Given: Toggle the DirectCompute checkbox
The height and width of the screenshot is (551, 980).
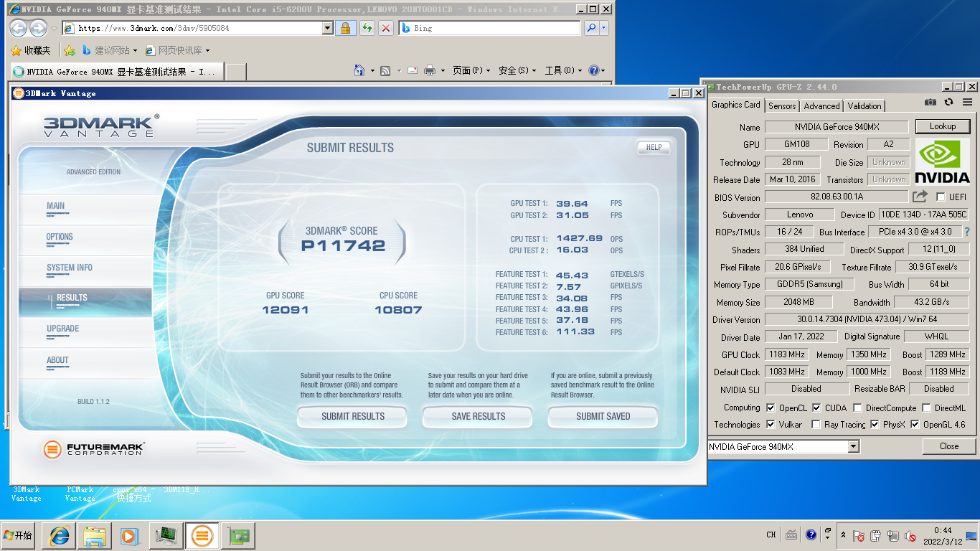Looking at the screenshot, I should tap(857, 408).
